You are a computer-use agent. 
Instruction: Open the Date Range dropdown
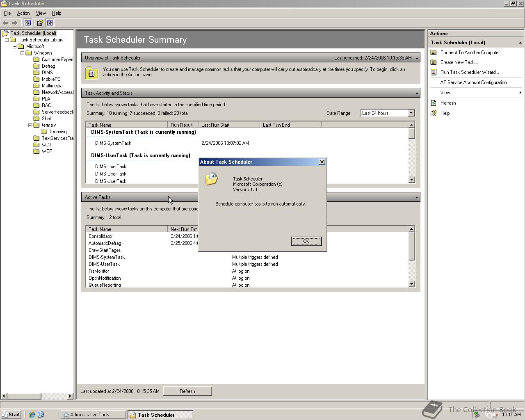tap(411, 113)
